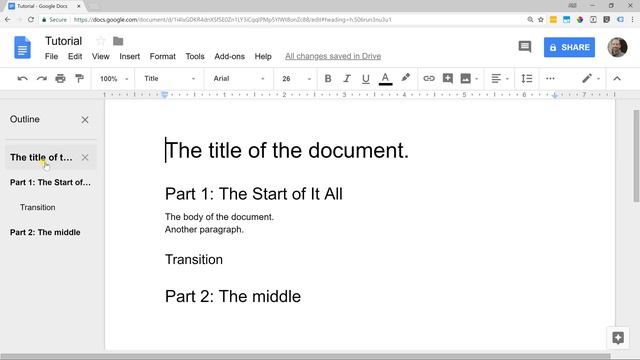Hide the menus with the collapse chevron
This screenshot has height=360, width=640.
tap(617, 78)
